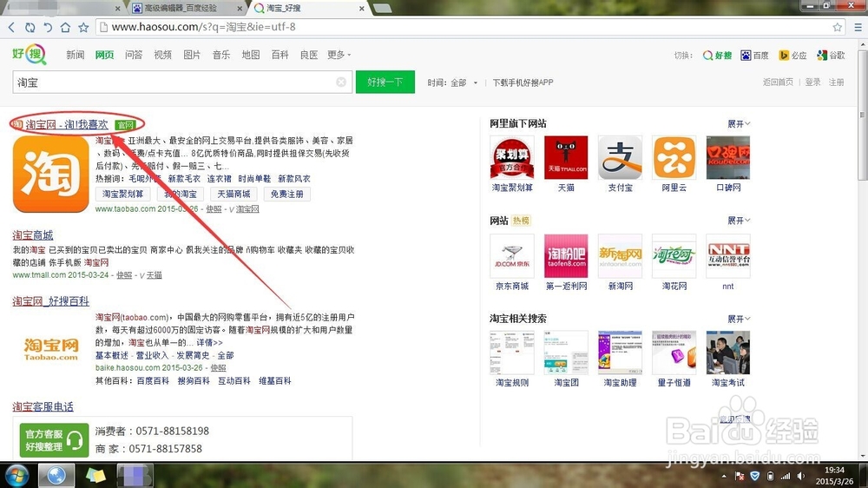868x488 pixels.
Task: Switch search engine to 谷歌
Action: pyautogui.click(x=831, y=56)
